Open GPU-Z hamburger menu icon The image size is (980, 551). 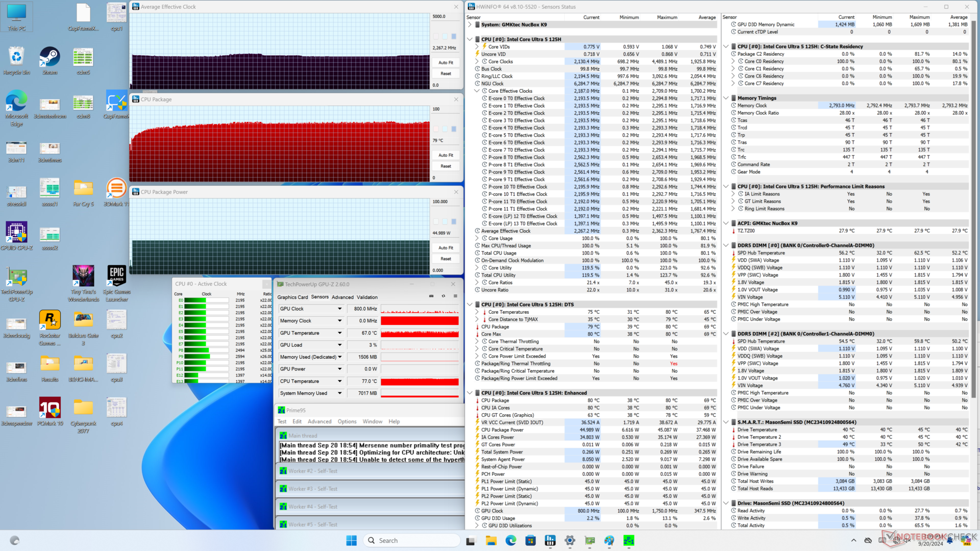455,296
